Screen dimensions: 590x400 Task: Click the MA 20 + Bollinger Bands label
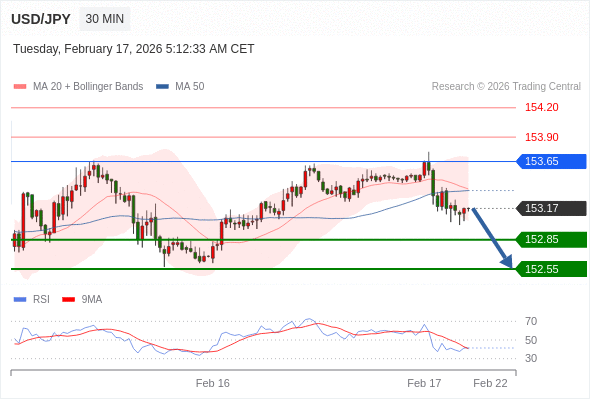(88, 87)
